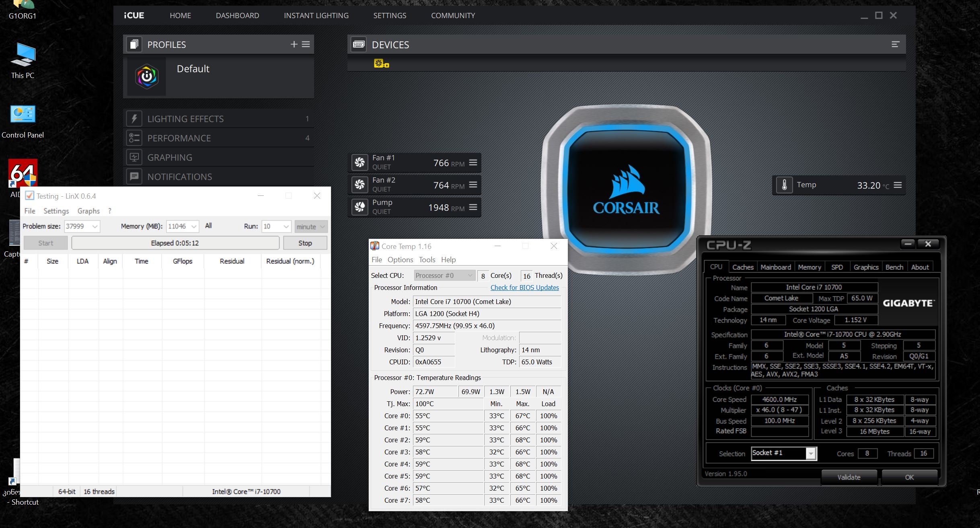Open the Pump options menu icon
The width and height of the screenshot is (980, 528).
[473, 207]
